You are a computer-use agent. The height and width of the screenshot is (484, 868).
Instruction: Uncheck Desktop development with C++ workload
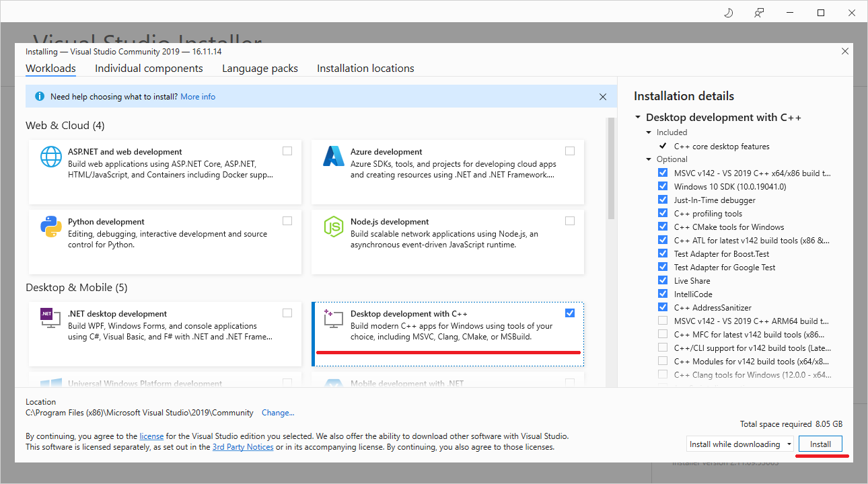coord(570,313)
